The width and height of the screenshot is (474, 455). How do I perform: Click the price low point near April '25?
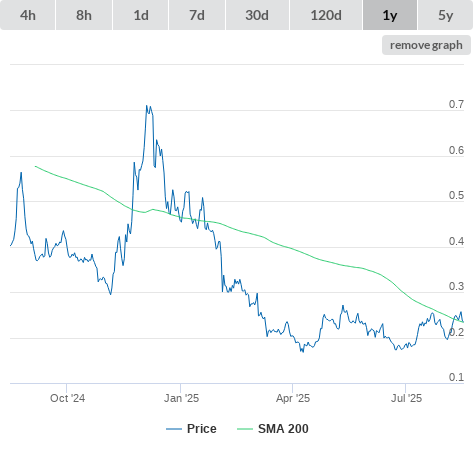pos(303,351)
